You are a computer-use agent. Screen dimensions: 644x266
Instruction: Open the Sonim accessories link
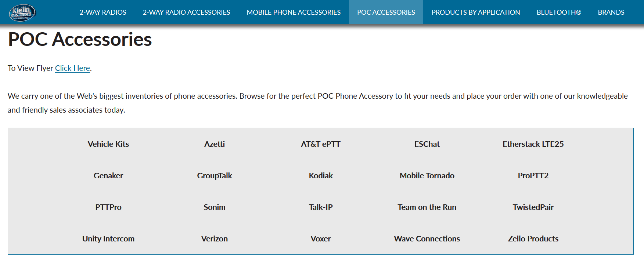215,207
